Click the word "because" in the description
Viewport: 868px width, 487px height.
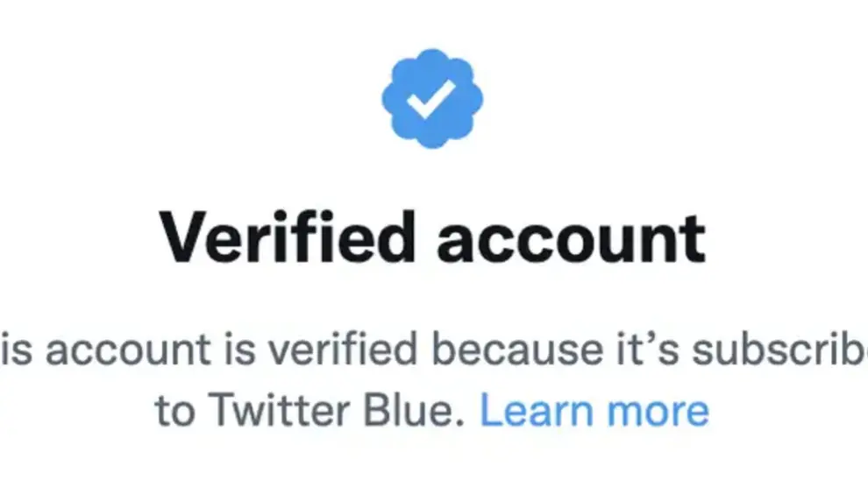tap(498, 351)
